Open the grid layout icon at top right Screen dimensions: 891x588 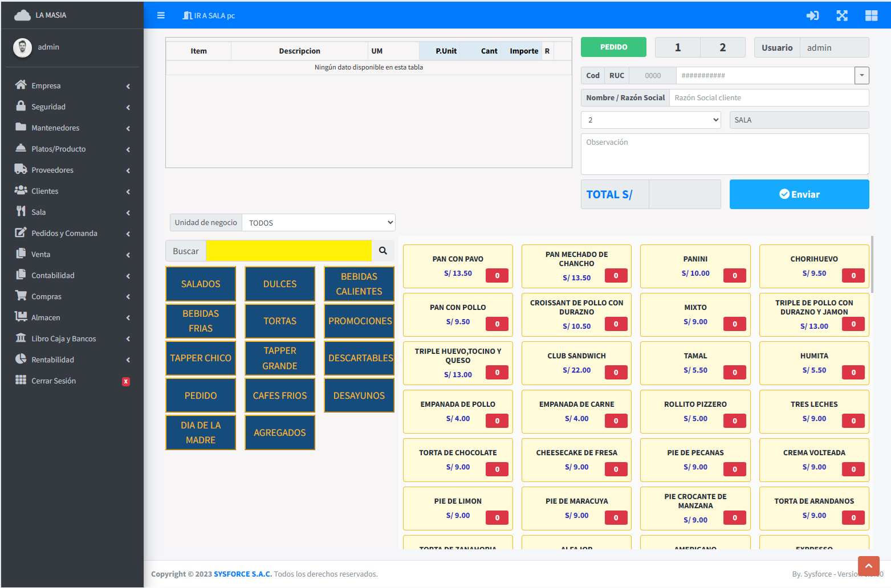[871, 15]
